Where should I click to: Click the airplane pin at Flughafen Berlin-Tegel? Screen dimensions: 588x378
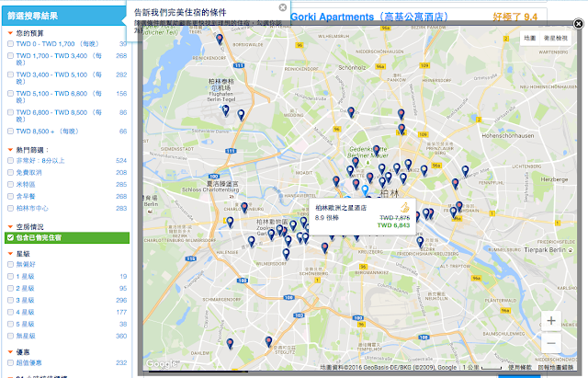225,110
